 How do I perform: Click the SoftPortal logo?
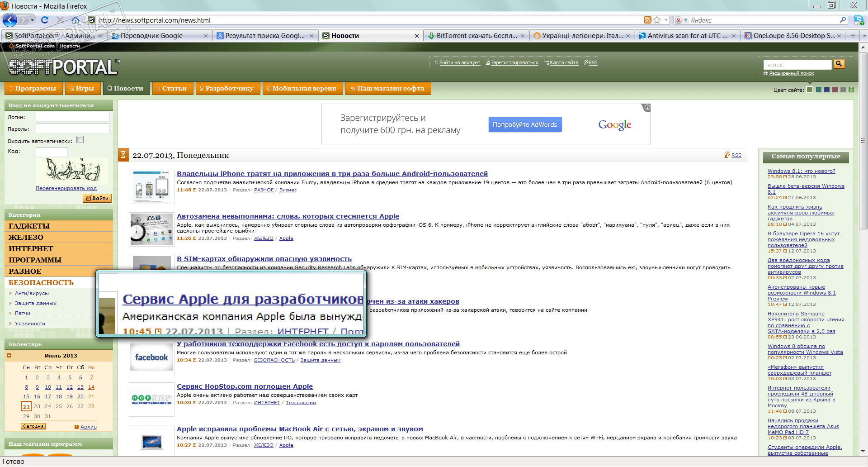click(x=64, y=67)
